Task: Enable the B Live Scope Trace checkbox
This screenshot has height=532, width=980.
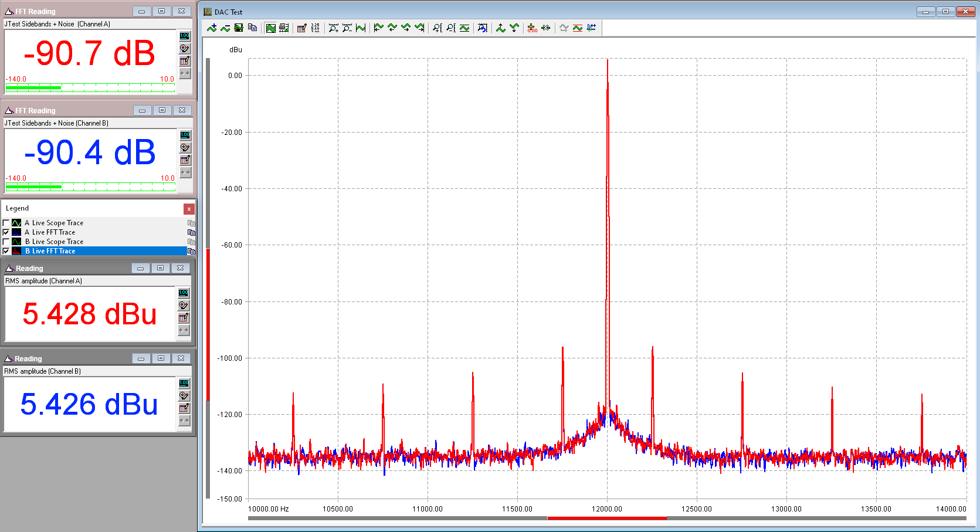Action: pos(6,242)
